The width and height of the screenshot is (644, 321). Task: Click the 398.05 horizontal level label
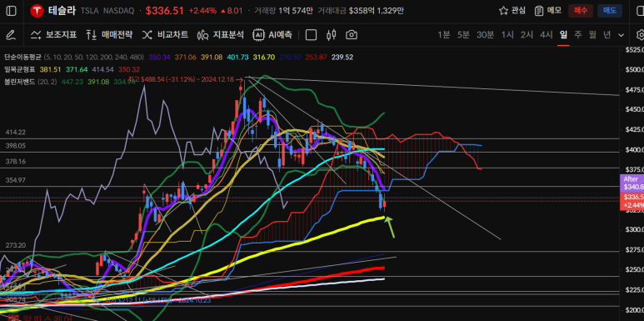16,146
